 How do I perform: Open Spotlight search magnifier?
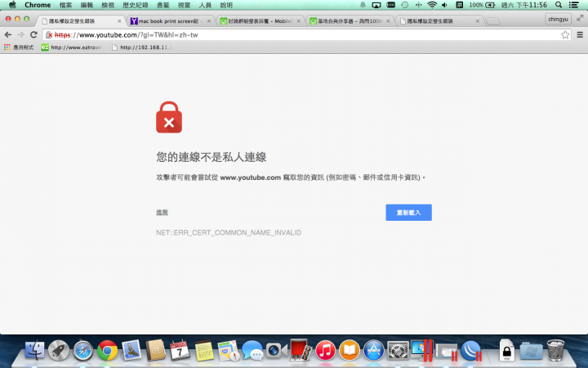(559, 5)
